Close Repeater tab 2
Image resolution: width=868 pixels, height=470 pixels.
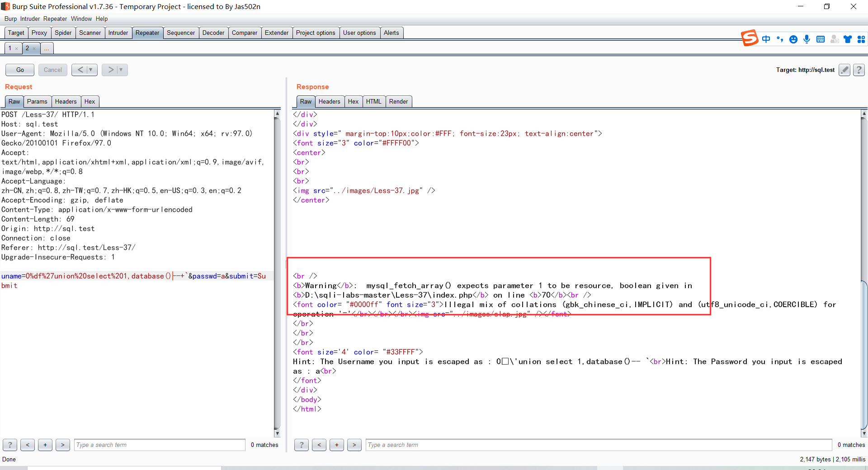tap(34, 48)
